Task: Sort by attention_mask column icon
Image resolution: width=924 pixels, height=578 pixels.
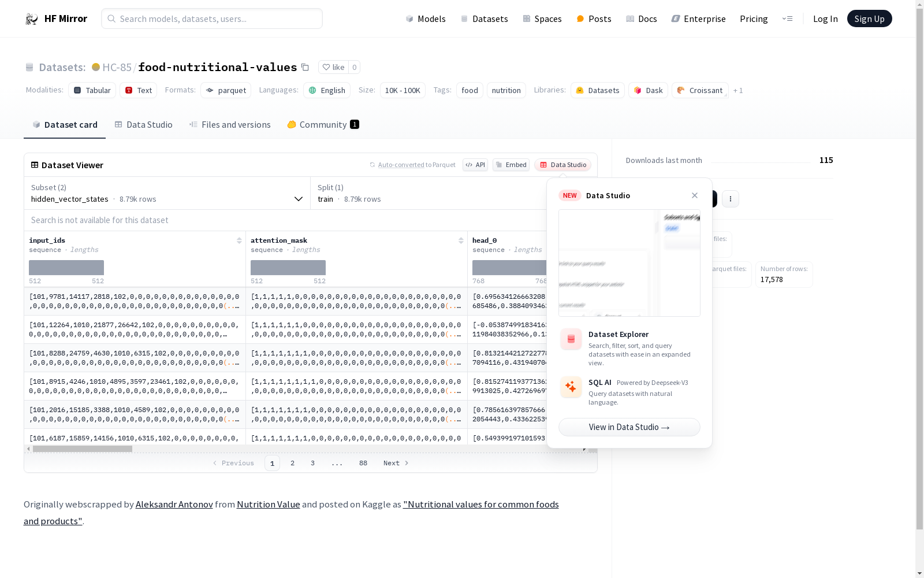Action: 461,240
